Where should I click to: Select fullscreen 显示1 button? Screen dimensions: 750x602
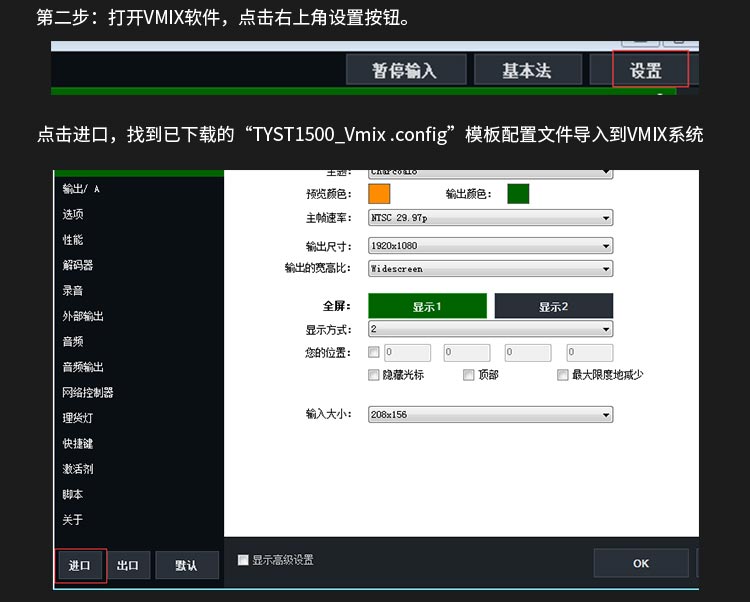(x=428, y=306)
